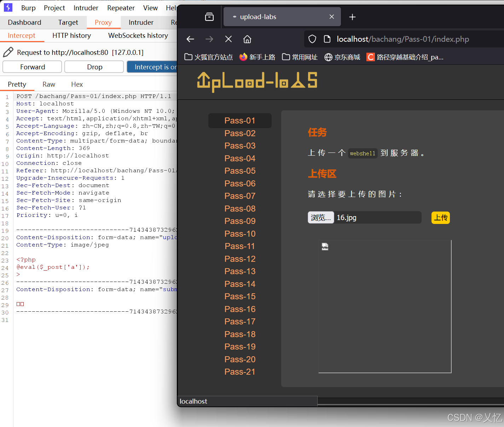Open 新手上路 bookmark

[257, 57]
